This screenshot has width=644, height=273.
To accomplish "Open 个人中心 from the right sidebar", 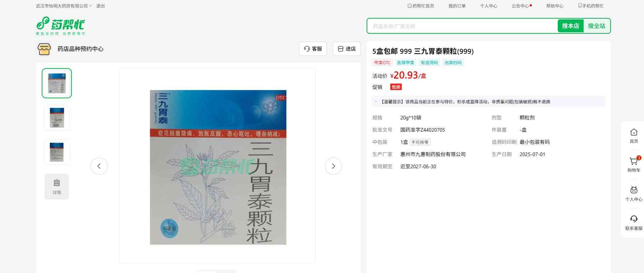I will click(x=634, y=191).
